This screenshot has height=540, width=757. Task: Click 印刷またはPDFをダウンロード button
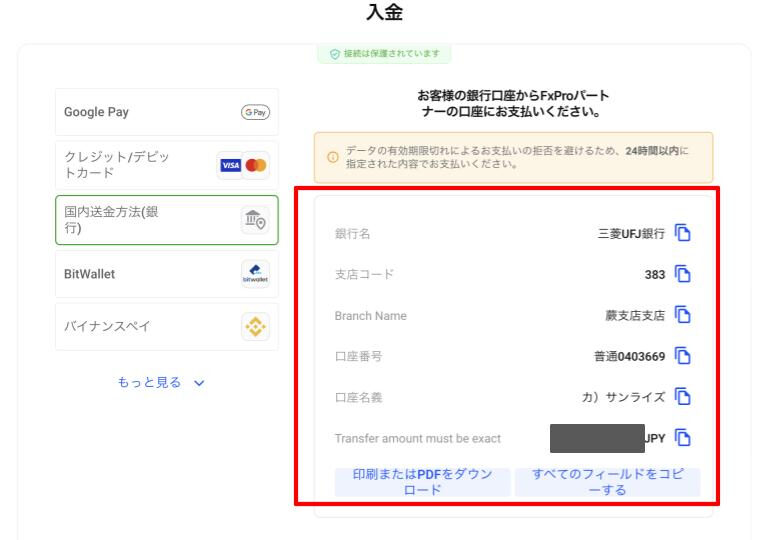[422, 482]
